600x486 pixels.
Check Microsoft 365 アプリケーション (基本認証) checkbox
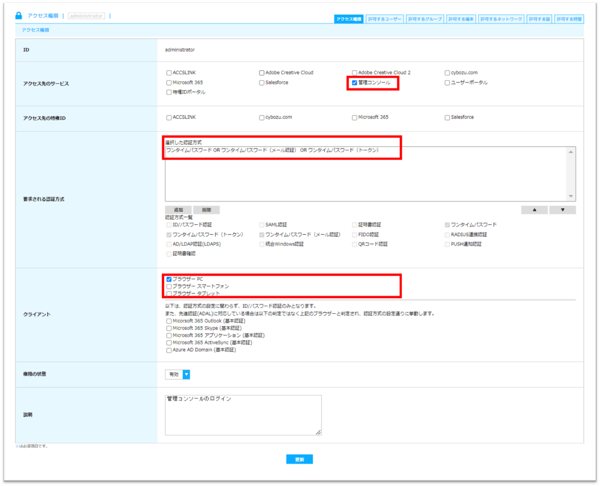169,336
